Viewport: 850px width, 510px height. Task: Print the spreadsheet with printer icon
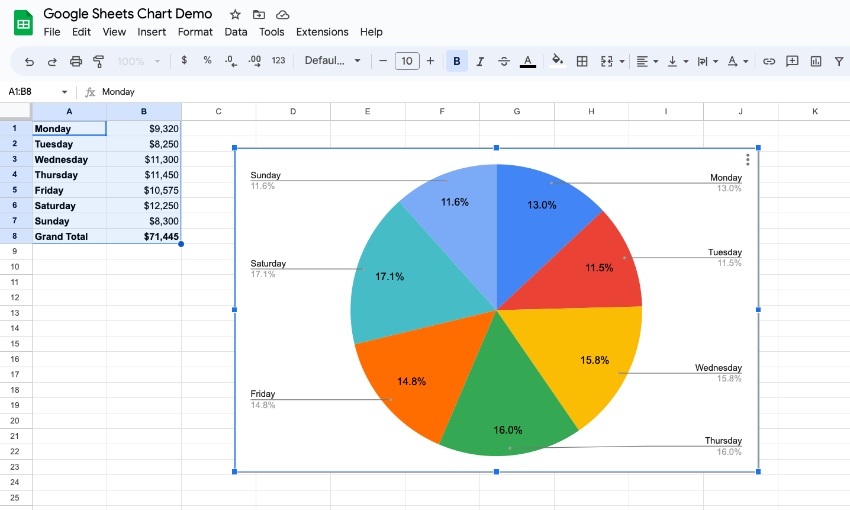pos(75,61)
